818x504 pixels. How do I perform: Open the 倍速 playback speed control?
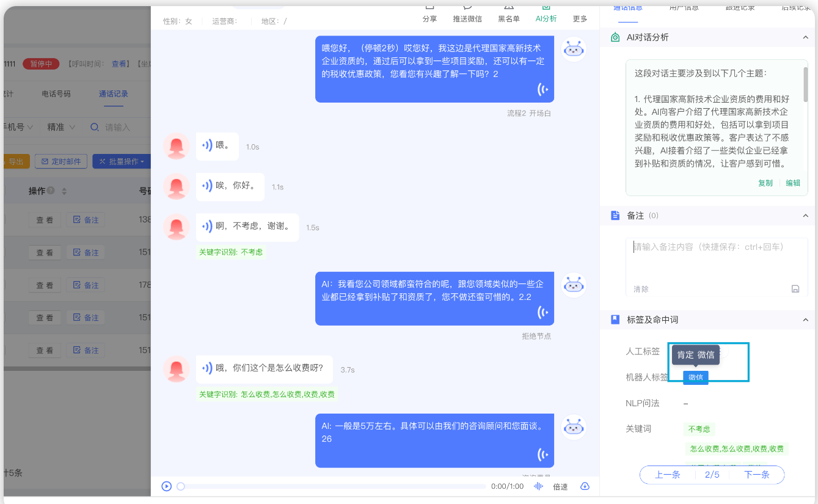click(560, 487)
